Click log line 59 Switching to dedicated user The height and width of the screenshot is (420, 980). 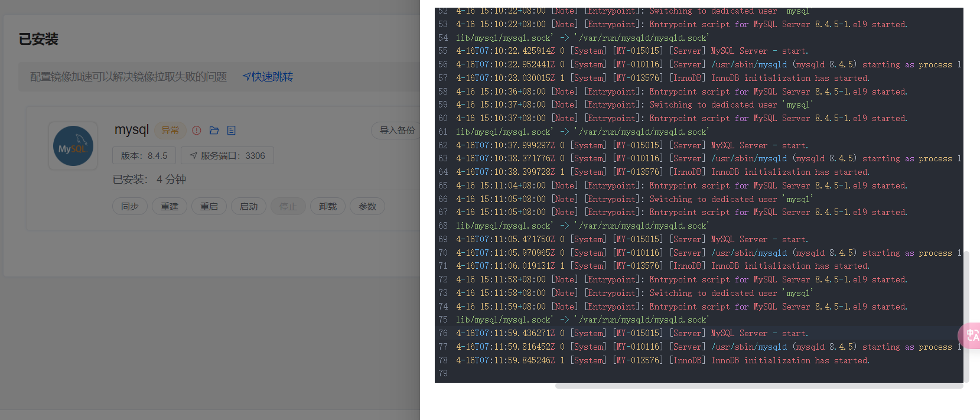point(634,105)
